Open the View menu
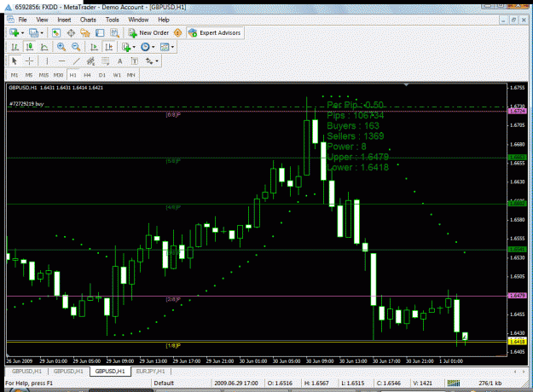533x392 pixels. coord(42,20)
